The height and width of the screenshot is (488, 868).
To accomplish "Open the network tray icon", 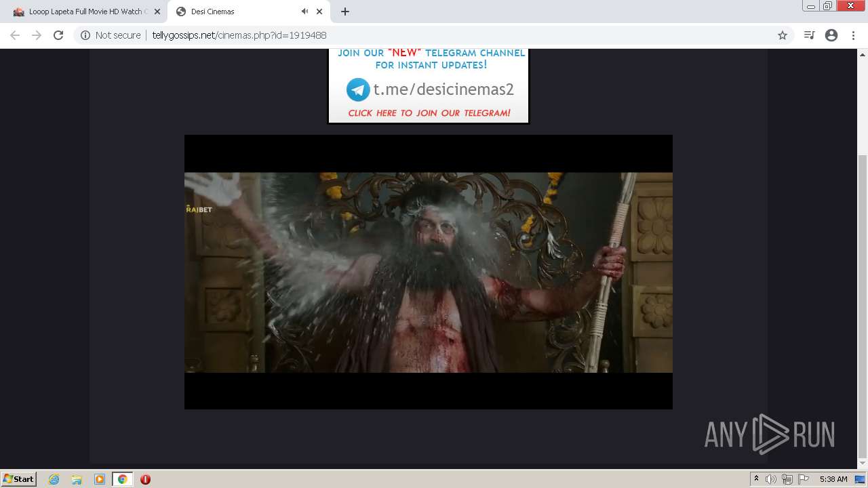I will [787, 479].
